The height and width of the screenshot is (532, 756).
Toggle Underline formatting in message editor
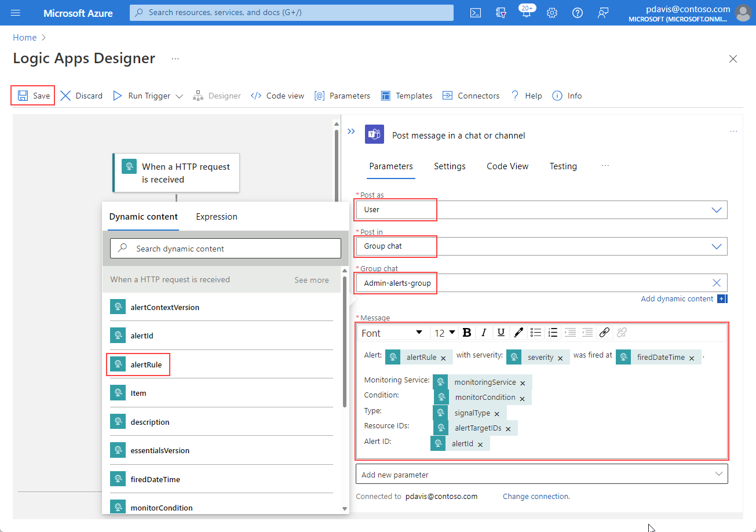tap(501, 333)
